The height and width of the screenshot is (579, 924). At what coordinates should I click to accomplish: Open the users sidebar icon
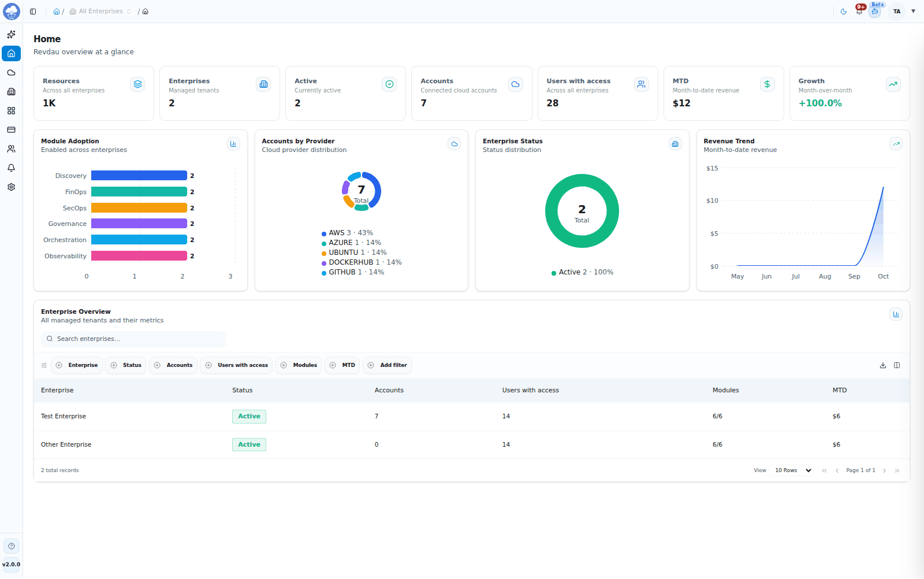point(11,149)
